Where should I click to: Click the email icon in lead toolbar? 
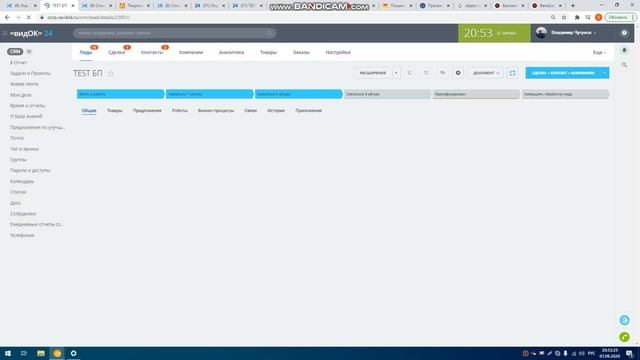(x=426, y=73)
